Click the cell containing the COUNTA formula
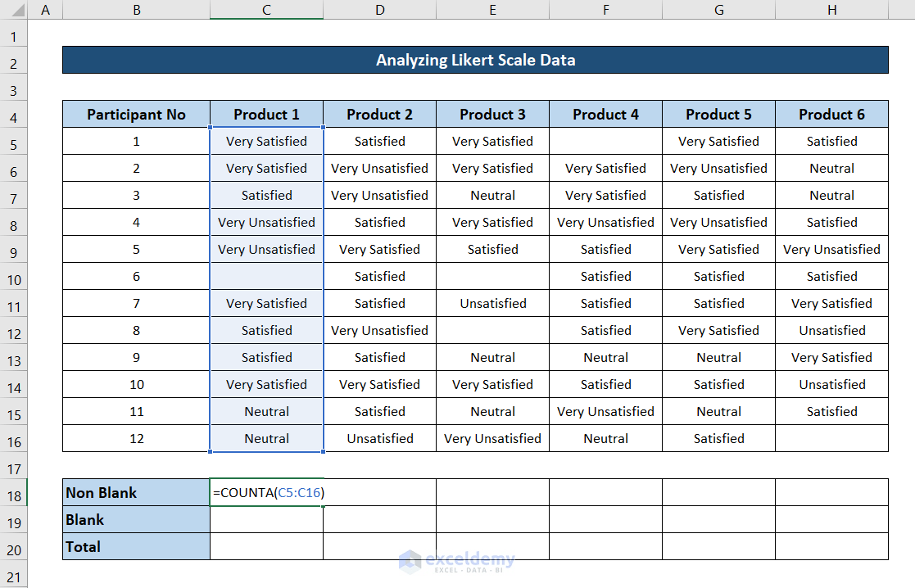 tap(265, 492)
